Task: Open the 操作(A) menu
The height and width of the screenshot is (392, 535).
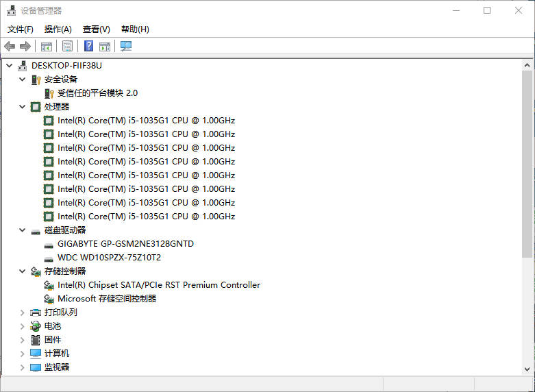Action: point(58,29)
